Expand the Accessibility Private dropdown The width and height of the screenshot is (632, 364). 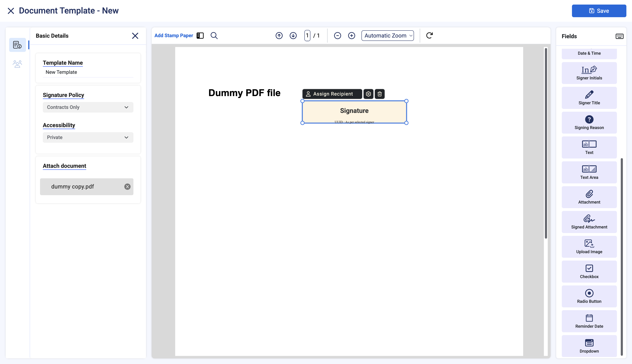pos(88,137)
